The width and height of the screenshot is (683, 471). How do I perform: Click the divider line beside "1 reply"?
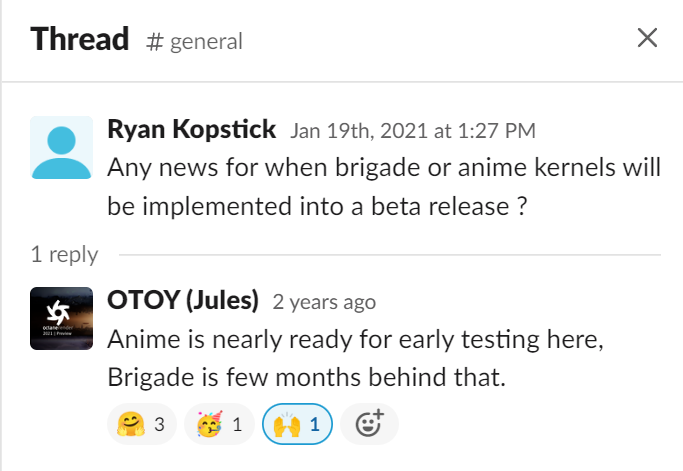pos(390,255)
